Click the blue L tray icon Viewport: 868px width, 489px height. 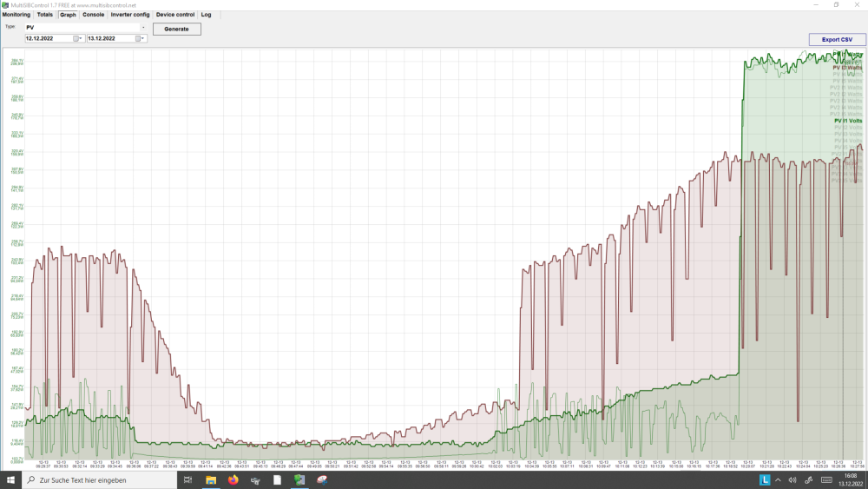765,480
